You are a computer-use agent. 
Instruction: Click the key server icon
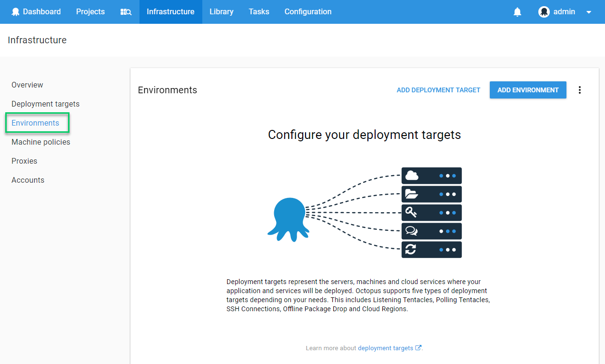click(x=411, y=212)
